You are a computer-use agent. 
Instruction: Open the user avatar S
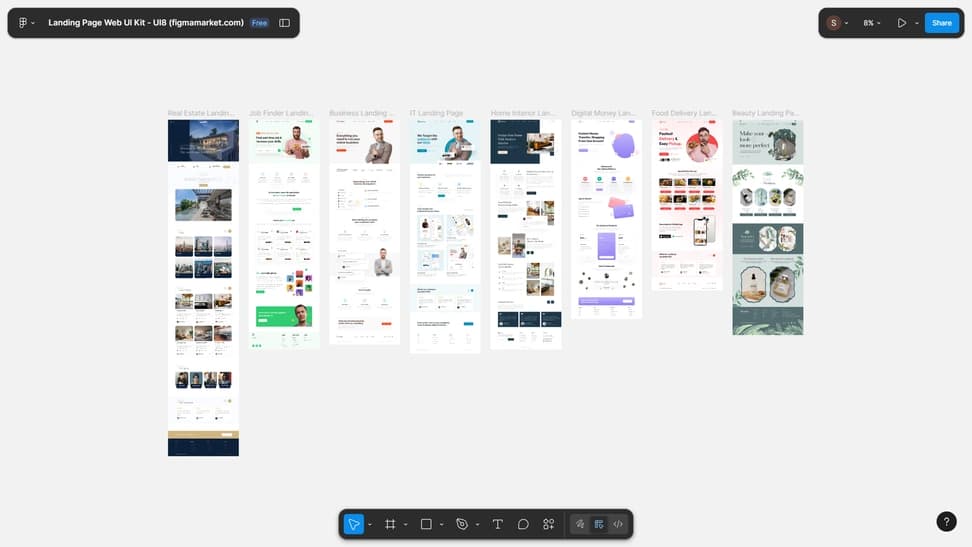834,23
